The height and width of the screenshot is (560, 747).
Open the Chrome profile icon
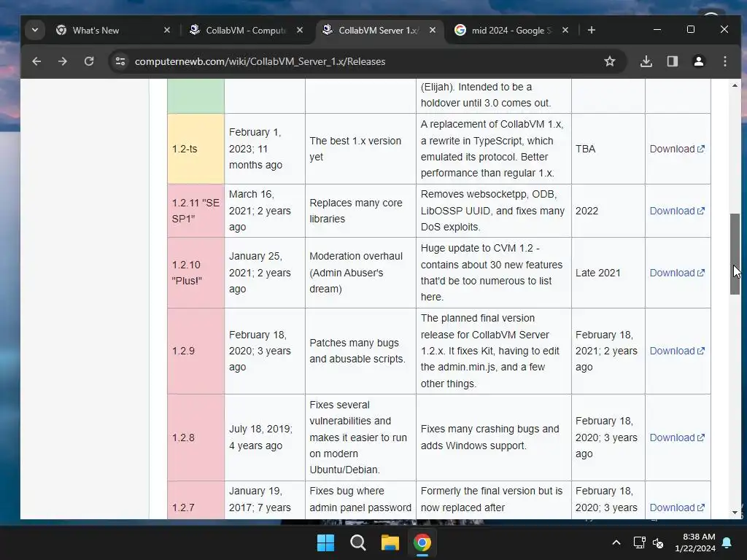tap(698, 61)
